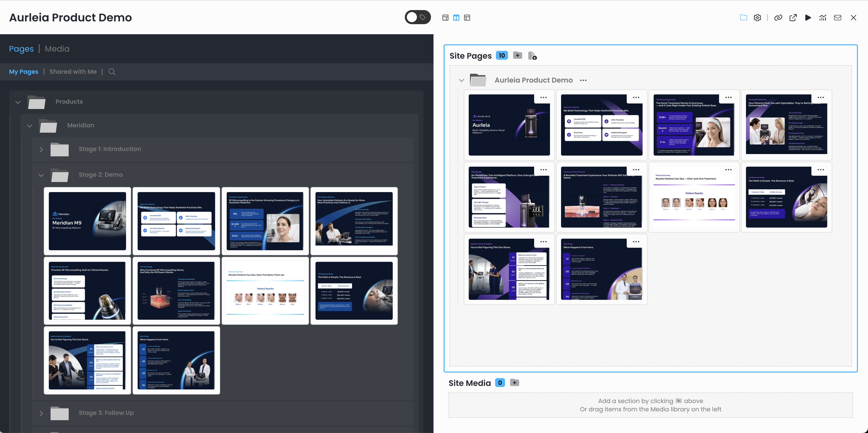The width and height of the screenshot is (868, 433).
Task: Click the Stage 3: Follow Up label
Action: click(106, 413)
